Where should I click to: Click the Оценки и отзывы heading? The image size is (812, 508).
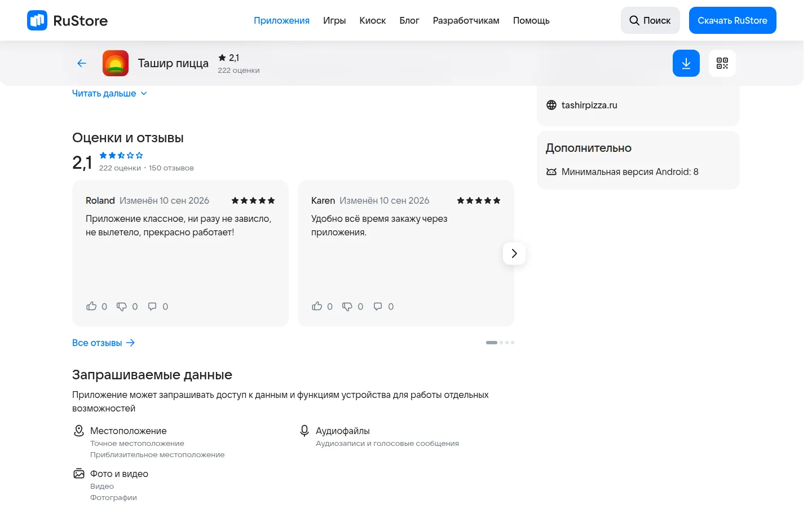tap(128, 138)
